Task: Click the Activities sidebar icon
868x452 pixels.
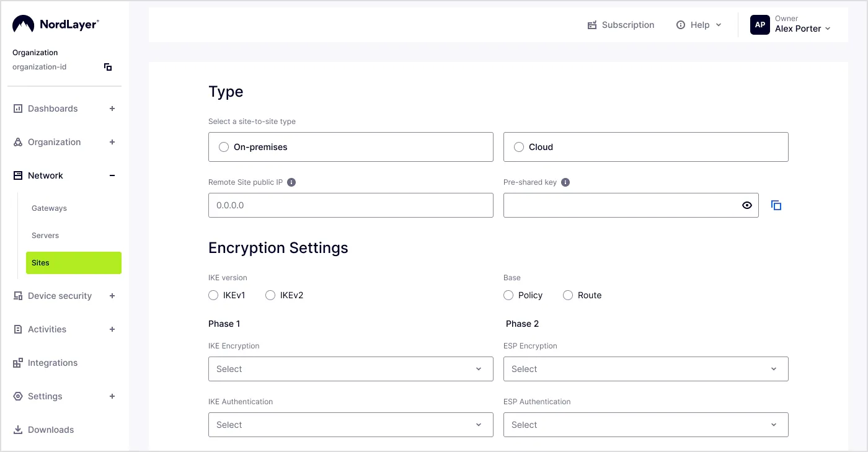Action: click(x=18, y=329)
